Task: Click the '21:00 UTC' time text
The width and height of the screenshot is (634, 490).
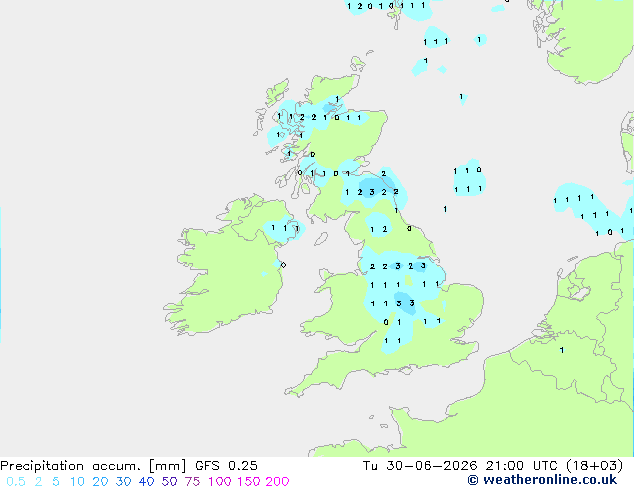Action: pos(521,466)
